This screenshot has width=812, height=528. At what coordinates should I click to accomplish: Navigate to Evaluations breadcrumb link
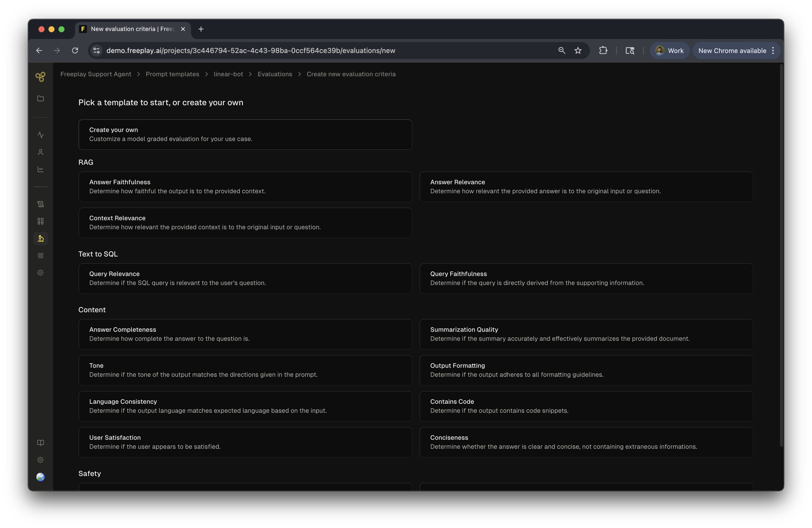[275, 74]
